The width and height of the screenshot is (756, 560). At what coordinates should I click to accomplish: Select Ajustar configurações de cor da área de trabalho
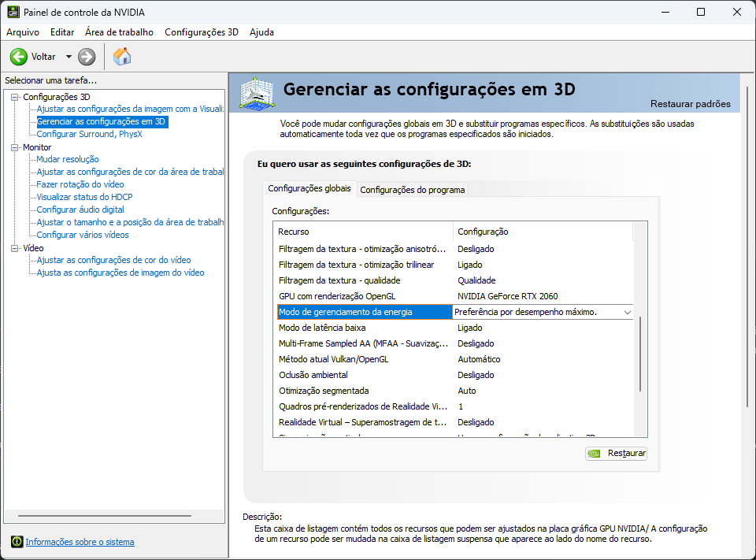coord(130,172)
